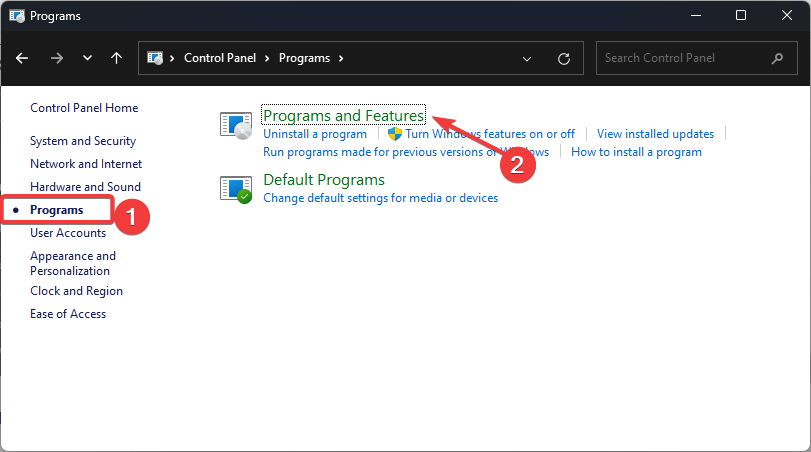Open Hardware and Sound category
Image resolution: width=811 pixels, height=452 pixels.
85,187
